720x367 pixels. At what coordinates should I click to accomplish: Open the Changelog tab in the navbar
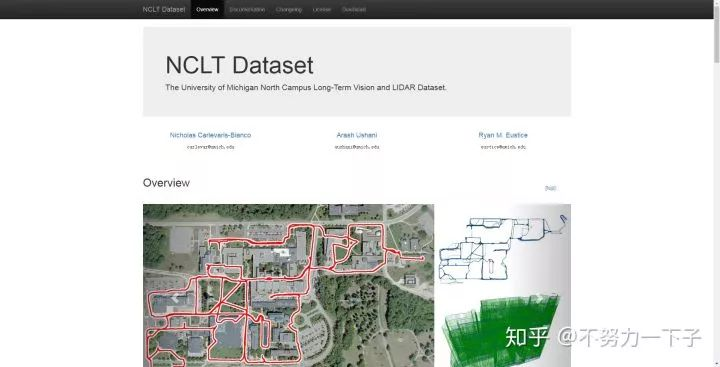pyautogui.click(x=289, y=9)
